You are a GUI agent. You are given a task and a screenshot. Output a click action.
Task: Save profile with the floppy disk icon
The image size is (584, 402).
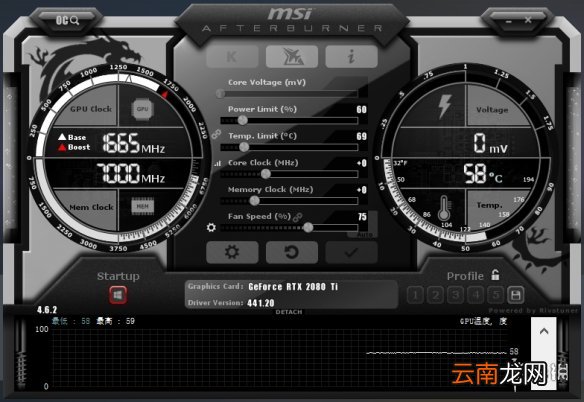pyautogui.click(x=516, y=295)
